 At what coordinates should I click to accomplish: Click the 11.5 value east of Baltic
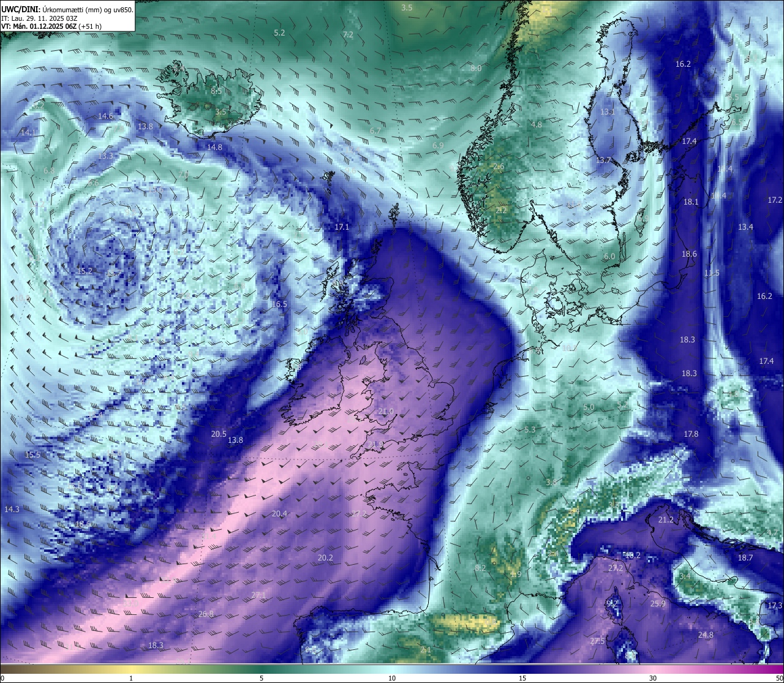[712, 273]
